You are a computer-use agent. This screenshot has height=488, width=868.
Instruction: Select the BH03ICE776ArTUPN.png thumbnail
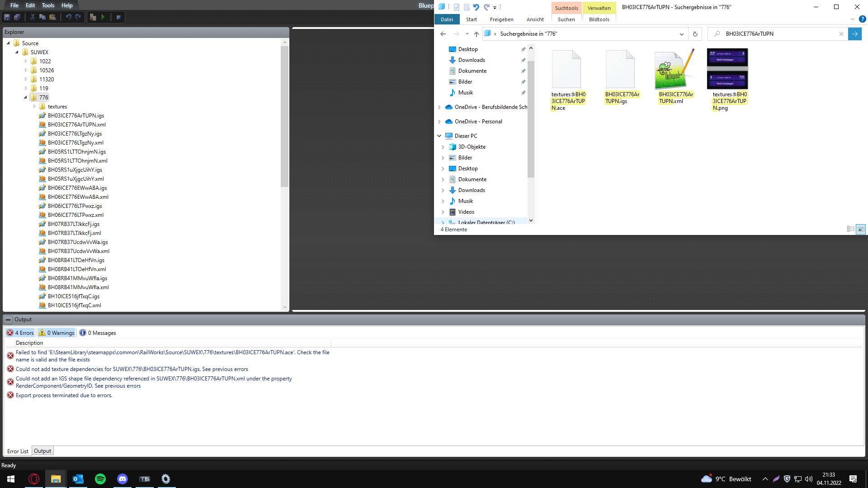[x=727, y=69]
